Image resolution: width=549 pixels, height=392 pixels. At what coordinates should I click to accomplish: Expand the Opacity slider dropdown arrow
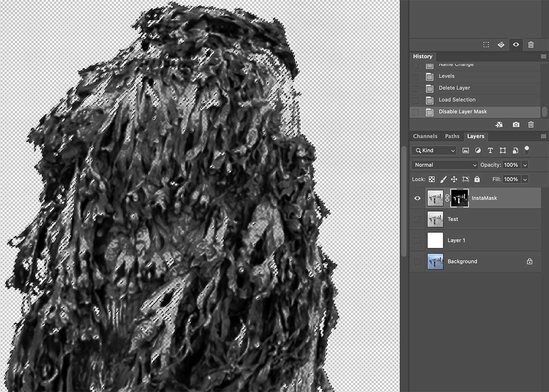pyautogui.click(x=525, y=165)
